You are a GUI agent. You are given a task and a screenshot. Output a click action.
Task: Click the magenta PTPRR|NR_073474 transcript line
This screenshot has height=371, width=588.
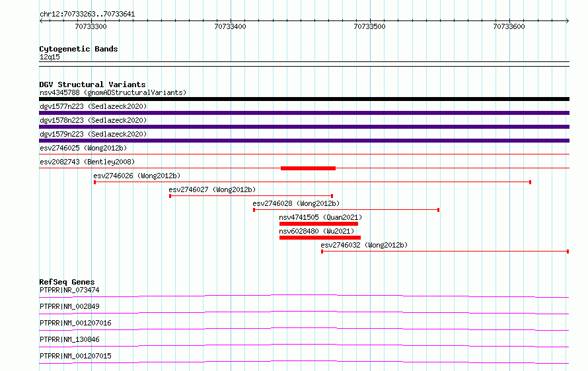tap(304, 296)
